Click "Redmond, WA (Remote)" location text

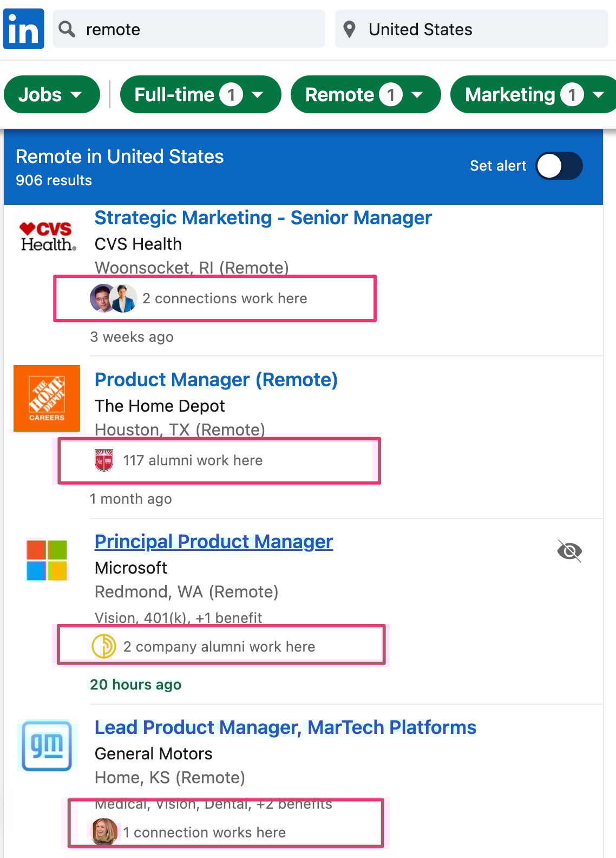tap(186, 592)
